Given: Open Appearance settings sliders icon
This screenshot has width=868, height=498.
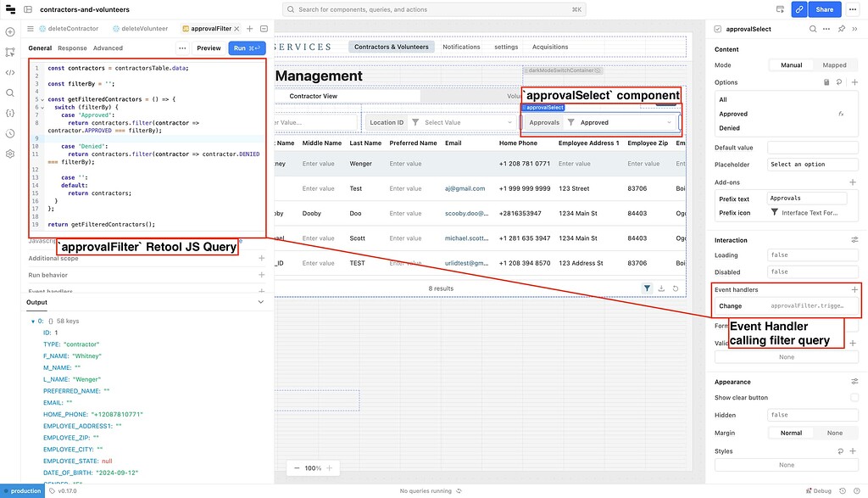Looking at the screenshot, I should click(854, 382).
